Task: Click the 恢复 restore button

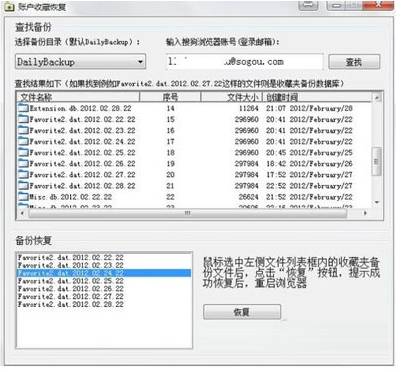Action: click(242, 312)
